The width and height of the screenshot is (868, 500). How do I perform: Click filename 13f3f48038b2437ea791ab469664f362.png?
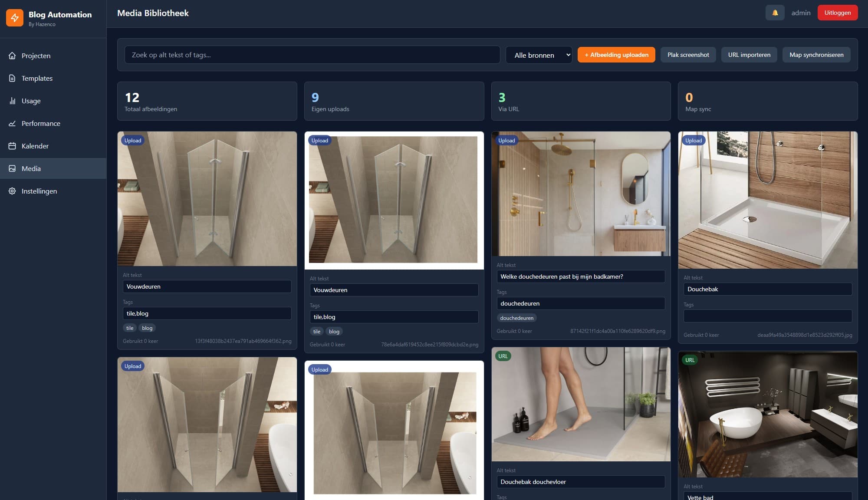(243, 341)
